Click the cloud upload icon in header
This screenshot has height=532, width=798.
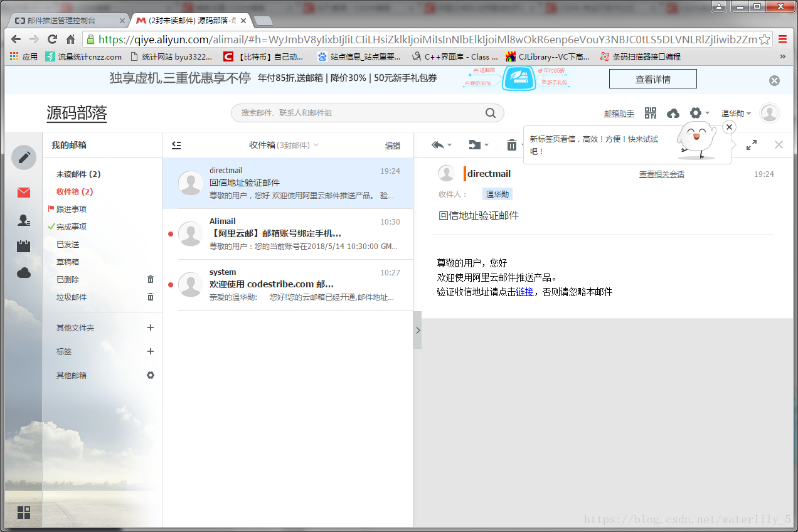[x=673, y=113]
